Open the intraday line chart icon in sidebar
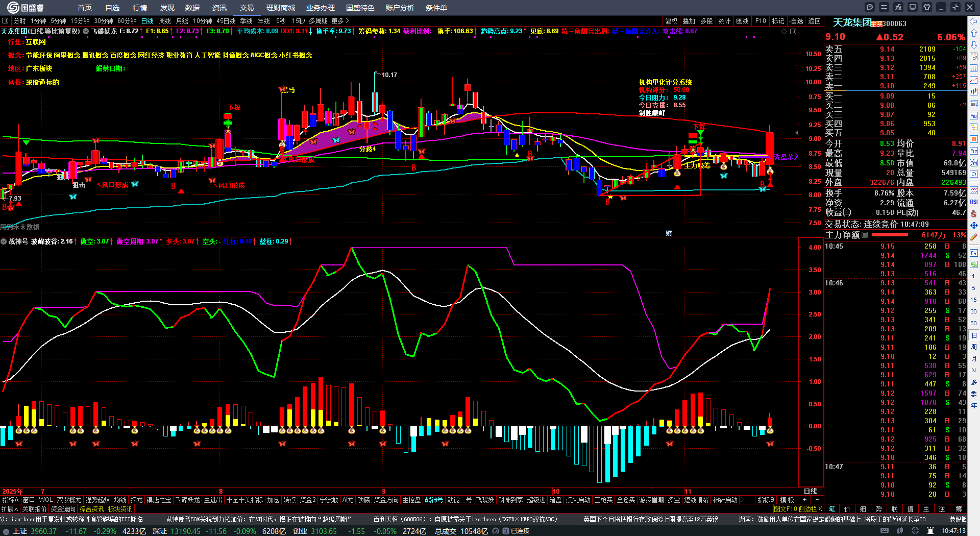Viewport: 980px width, 536px height. coord(974,80)
